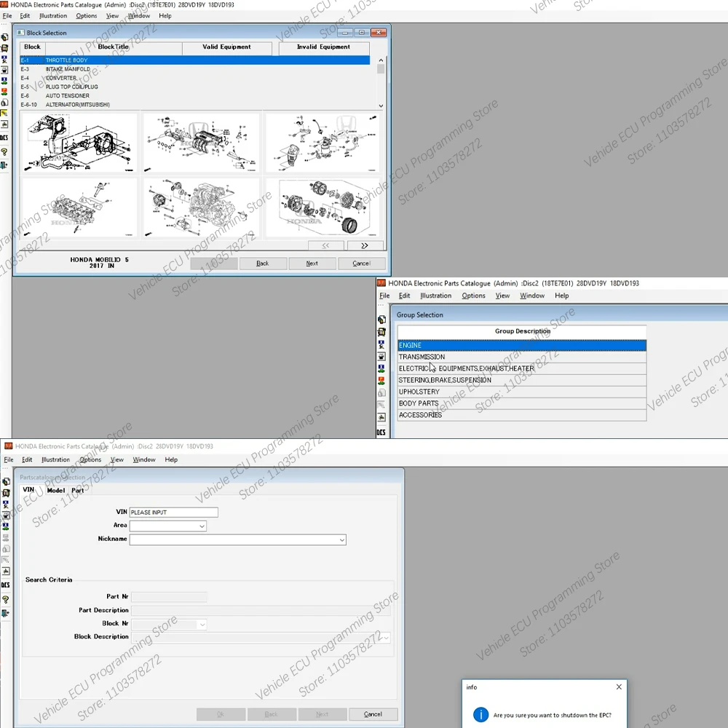Click the catalogue document icon beside Block Selection
The height and width of the screenshot is (728, 728).
pos(4,37)
